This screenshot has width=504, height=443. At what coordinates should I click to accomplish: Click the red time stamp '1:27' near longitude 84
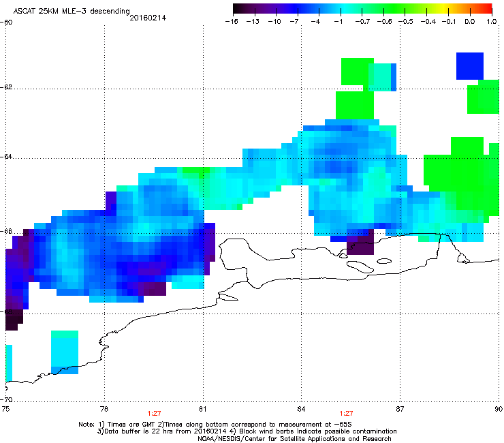pos(346,414)
